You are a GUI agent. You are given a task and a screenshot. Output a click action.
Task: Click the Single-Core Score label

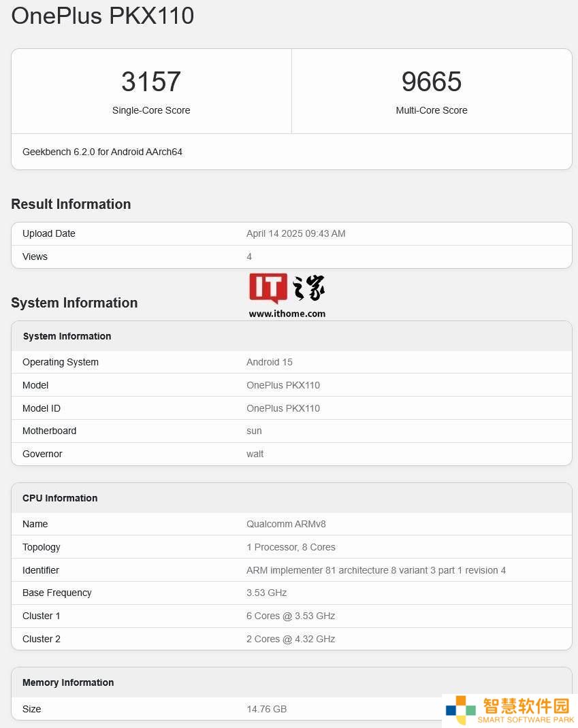(151, 110)
